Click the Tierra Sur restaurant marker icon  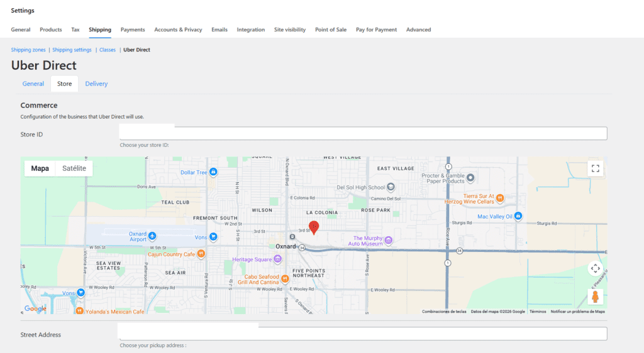coord(500,198)
